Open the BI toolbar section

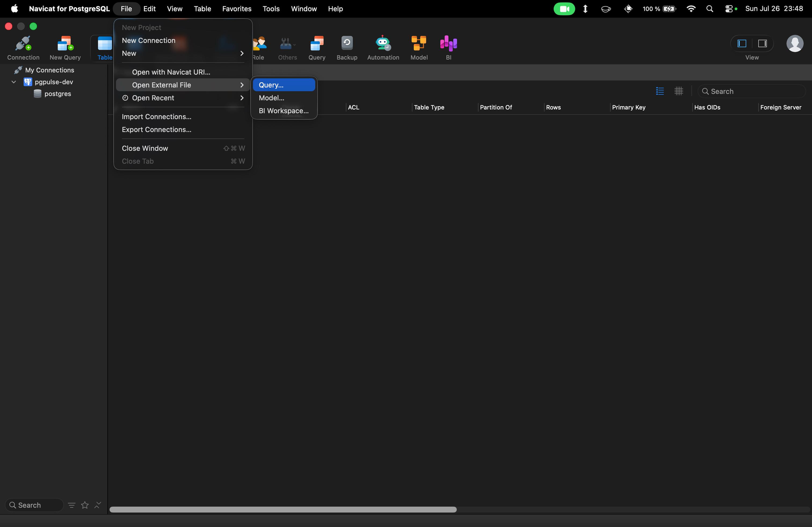coord(448,48)
